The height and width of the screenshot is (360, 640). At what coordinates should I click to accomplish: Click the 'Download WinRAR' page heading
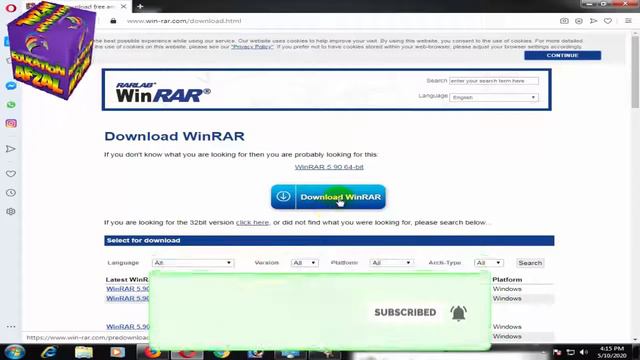tap(174, 136)
